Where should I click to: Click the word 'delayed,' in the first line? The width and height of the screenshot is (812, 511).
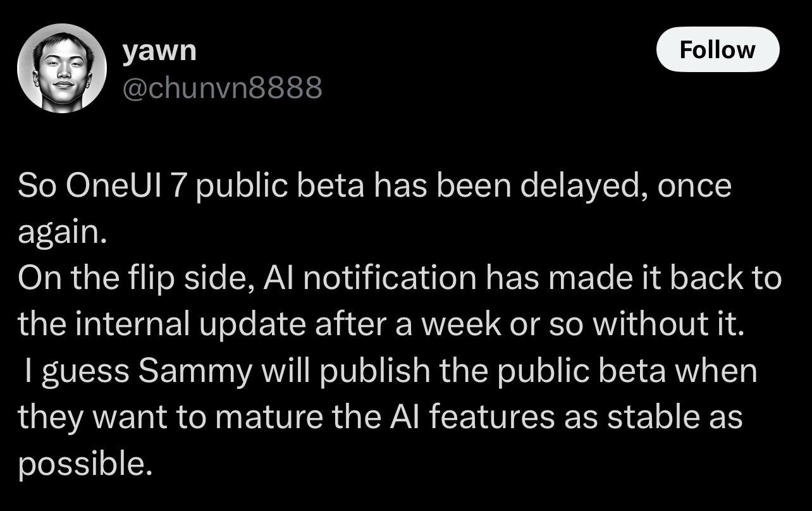click(566, 188)
